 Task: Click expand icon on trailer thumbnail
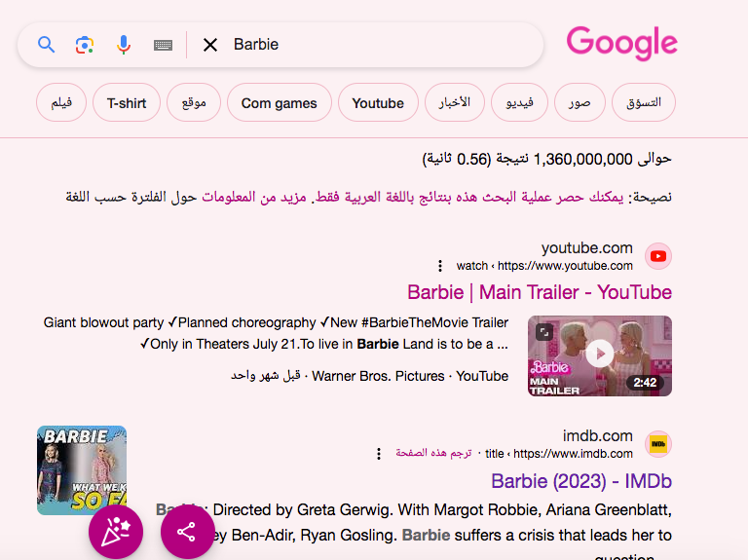pyautogui.click(x=544, y=332)
